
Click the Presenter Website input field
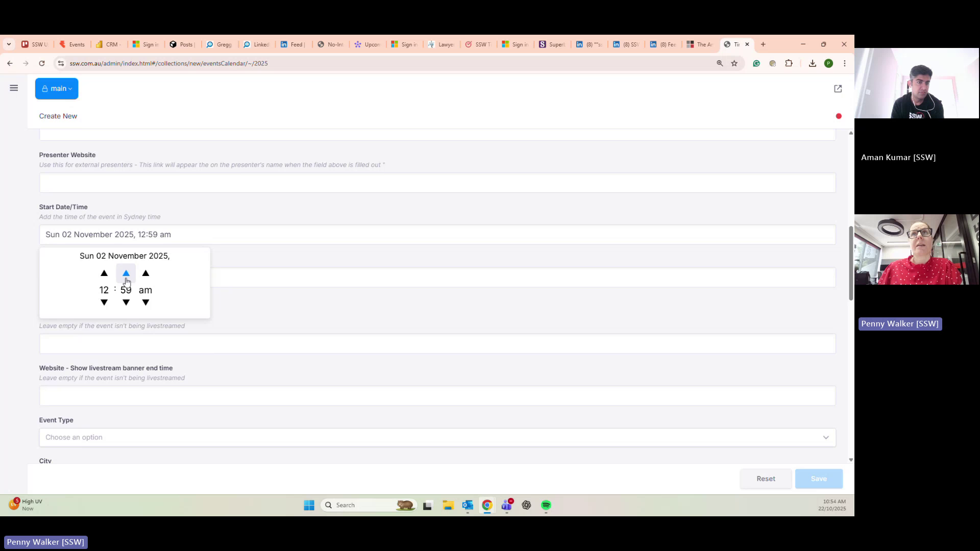click(437, 183)
